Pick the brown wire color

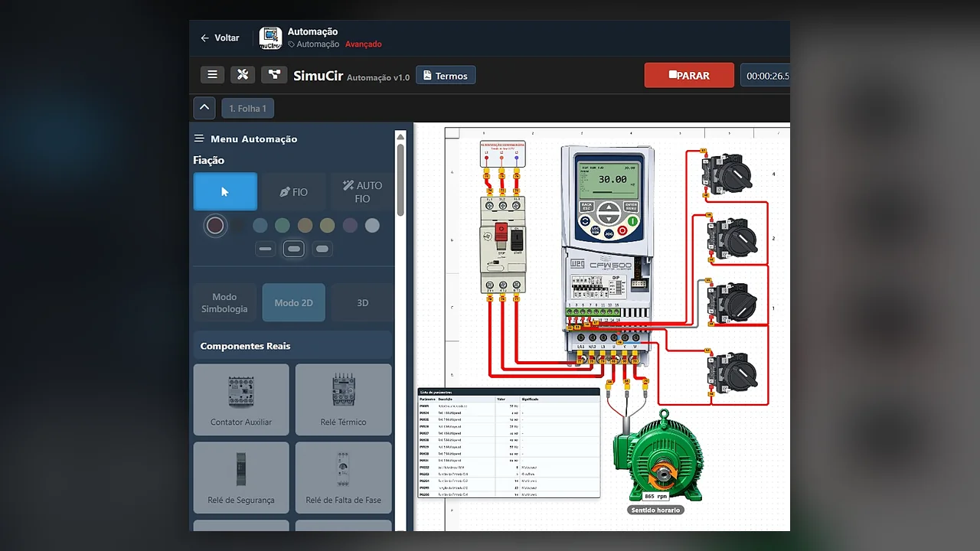tap(305, 225)
